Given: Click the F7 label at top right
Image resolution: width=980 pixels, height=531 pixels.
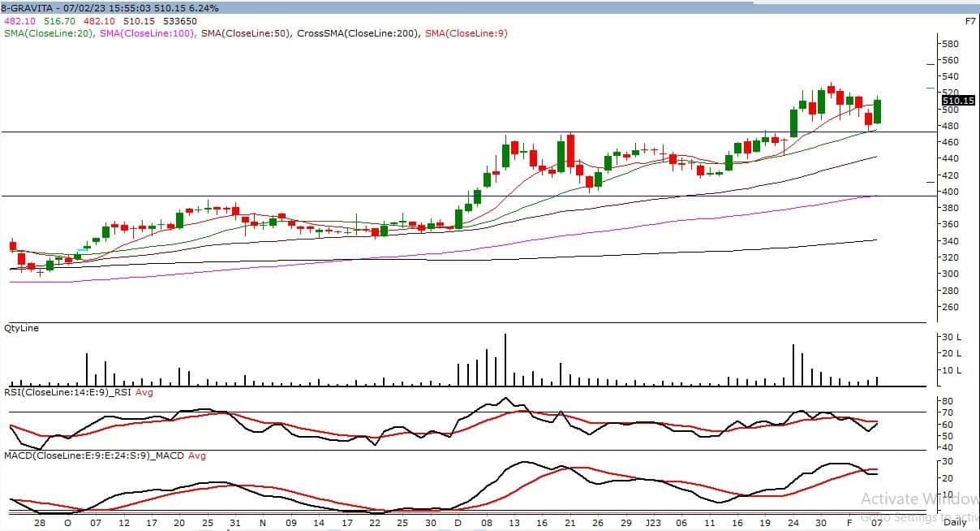Looking at the screenshot, I should pos(969,20).
